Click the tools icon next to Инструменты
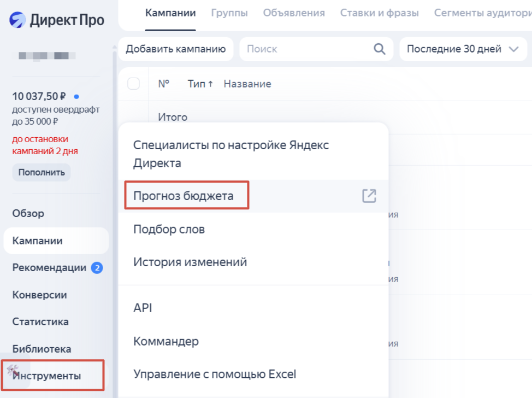Screen dimensions: 532x398 tap(13, 372)
